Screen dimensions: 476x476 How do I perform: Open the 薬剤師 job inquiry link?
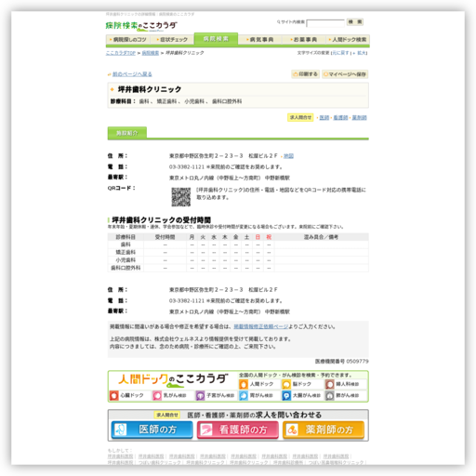coord(359,117)
